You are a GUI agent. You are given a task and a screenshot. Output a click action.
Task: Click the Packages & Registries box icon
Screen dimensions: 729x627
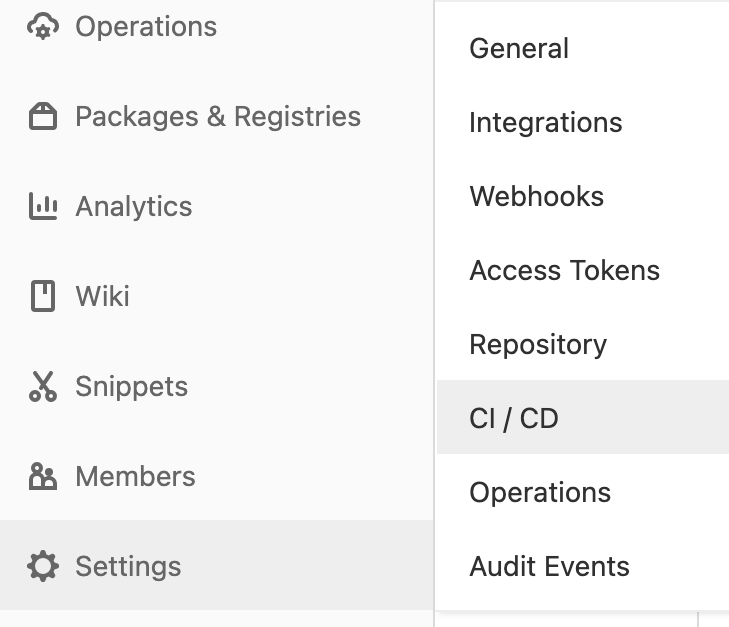pos(42,117)
